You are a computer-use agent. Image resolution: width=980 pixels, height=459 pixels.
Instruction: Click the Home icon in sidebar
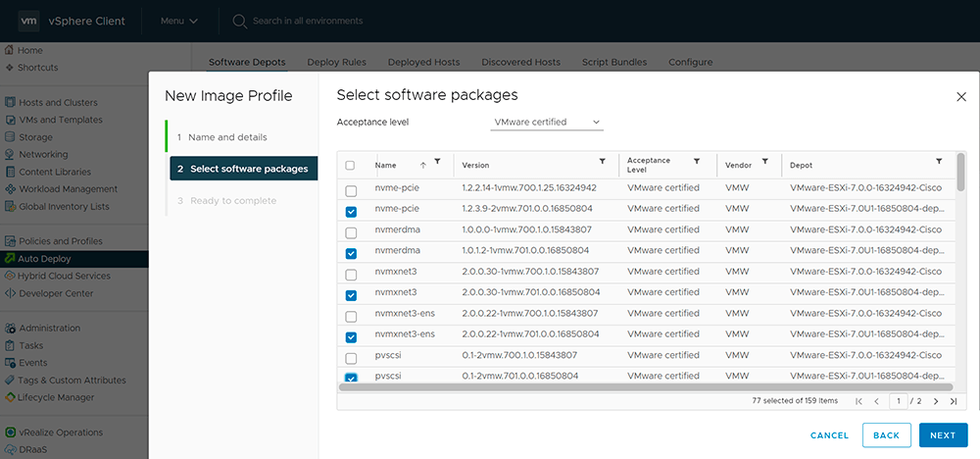(9, 50)
